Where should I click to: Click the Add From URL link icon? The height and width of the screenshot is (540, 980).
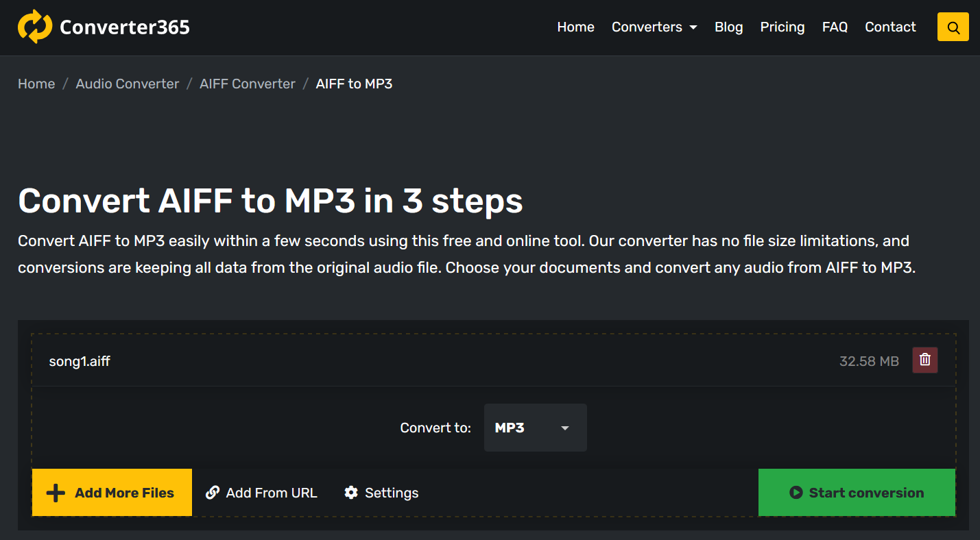point(213,493)
